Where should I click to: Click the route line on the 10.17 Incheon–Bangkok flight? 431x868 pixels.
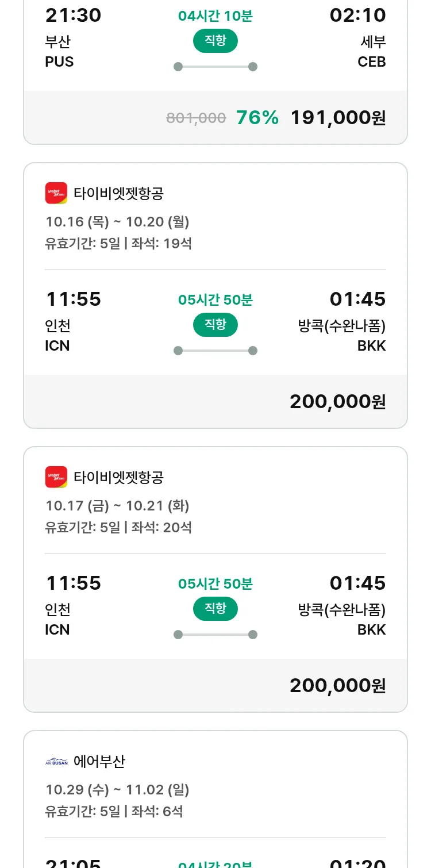(215, 635)
